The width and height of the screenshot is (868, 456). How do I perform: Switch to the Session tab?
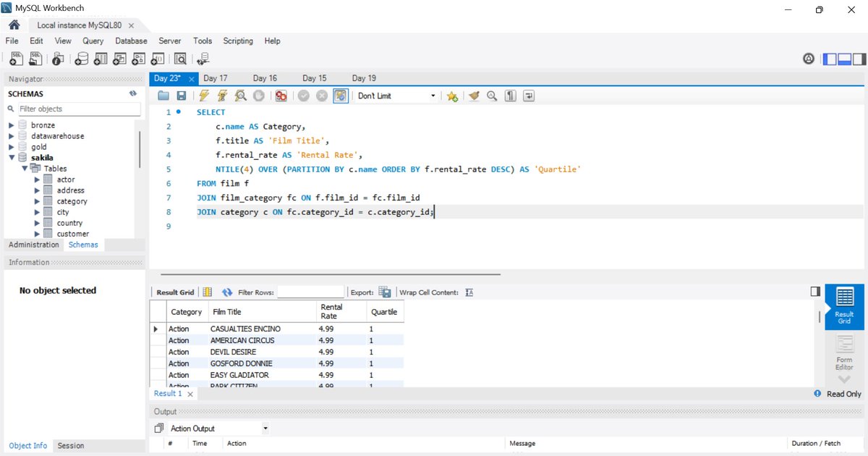point(71,446)
